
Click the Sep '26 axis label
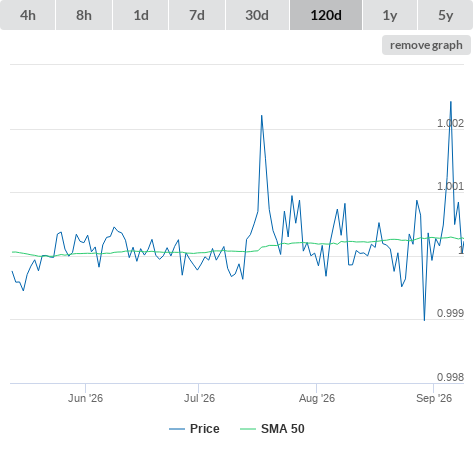434,398
